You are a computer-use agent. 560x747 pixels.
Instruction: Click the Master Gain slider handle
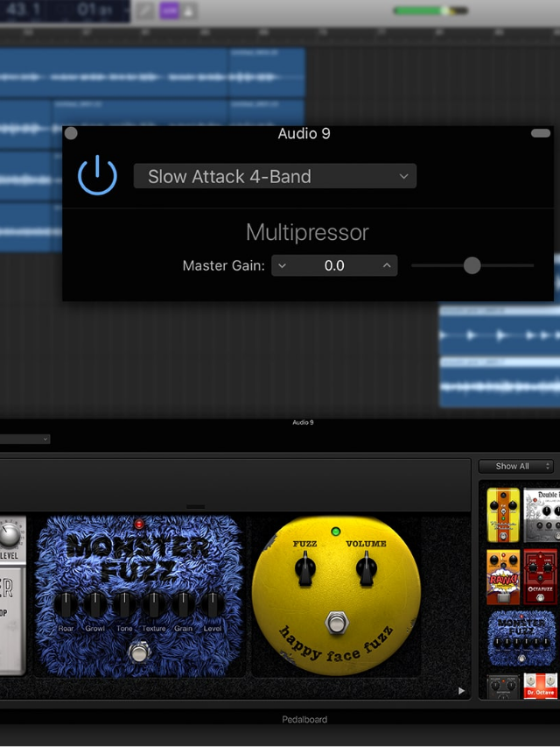[x=472, y=265]
